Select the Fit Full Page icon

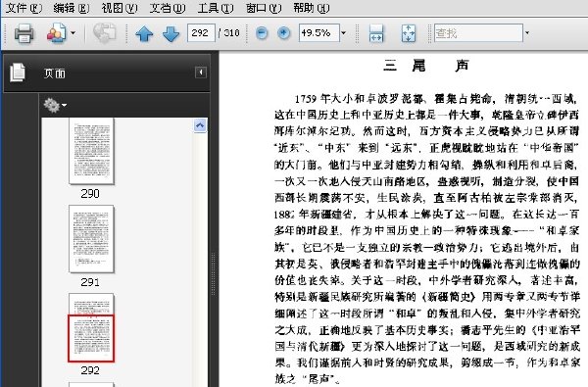(x=409, y=33)
